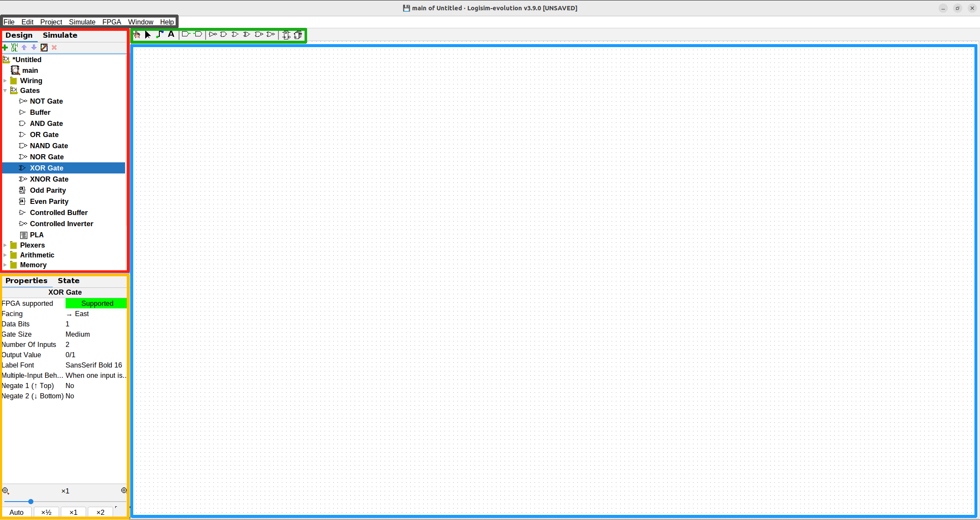Select the Wiring tool in toolbar
Viewport: 980px width, 520px height.
(x=160, y=35)
